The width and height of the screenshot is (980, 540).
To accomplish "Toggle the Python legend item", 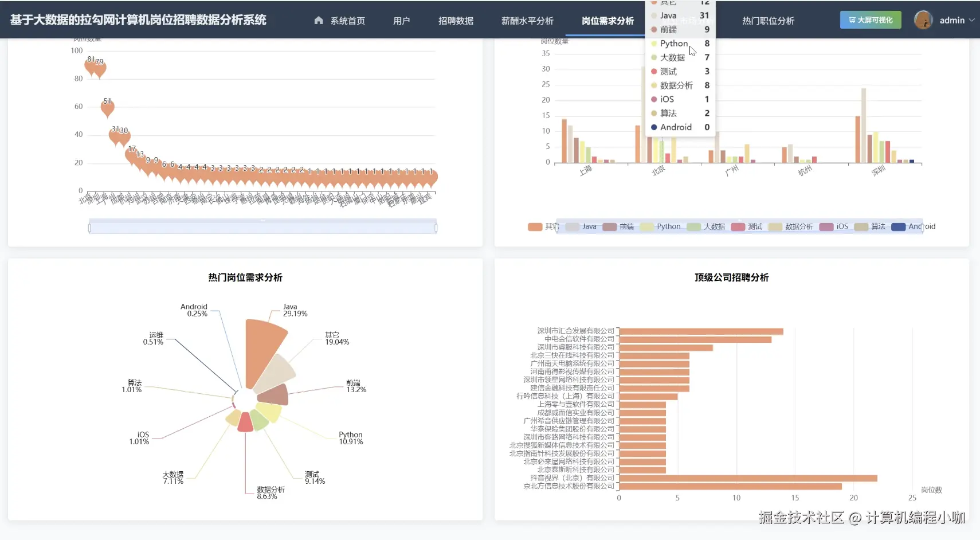I will (x=660, y=226).
